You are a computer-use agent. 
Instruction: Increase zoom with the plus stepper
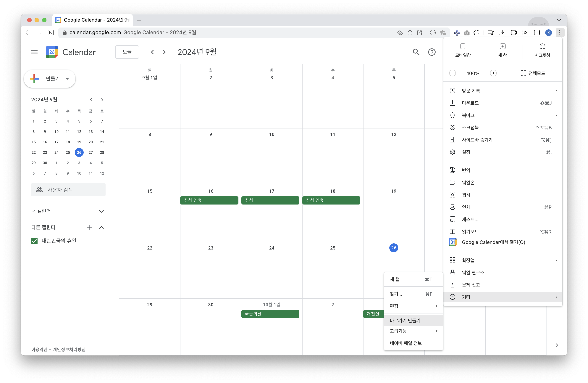pyautogui.click(x=493, y=73)
